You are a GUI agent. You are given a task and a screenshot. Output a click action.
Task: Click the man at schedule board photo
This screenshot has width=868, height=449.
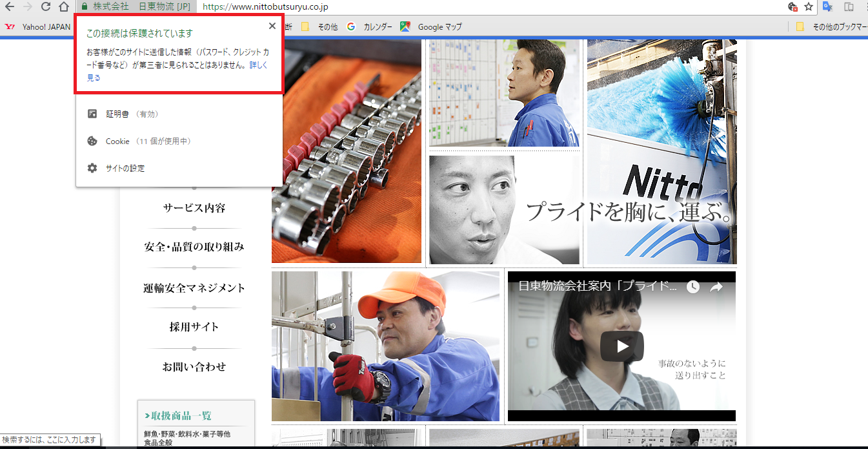pos(504,93)
